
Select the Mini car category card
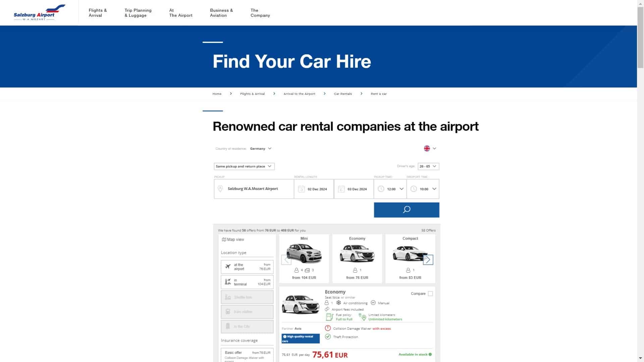304,258
